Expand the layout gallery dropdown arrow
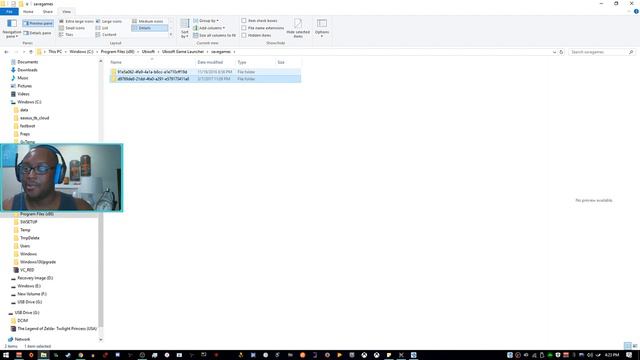Screen dimensions: 640x360 pyautogui.click(x=171, y=35)
